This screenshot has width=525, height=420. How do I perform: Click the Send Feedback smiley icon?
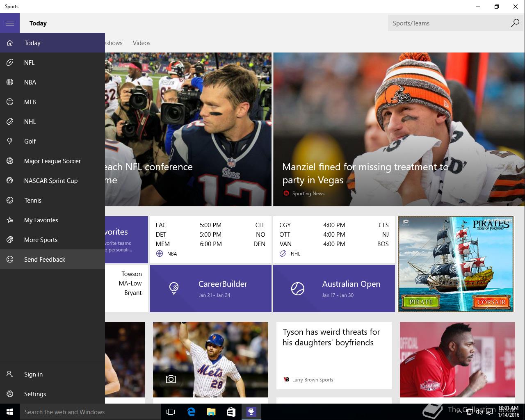[x=10, y=259]
